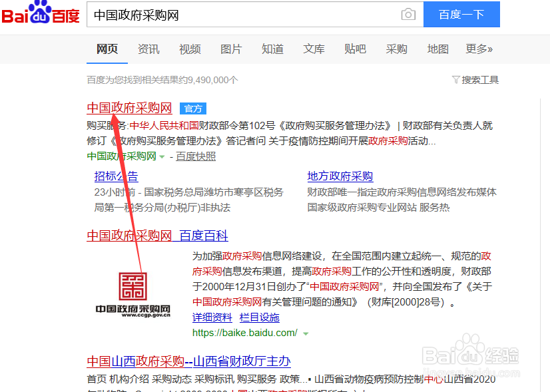Viewport: 550px width, 392px height.
Task: Open the 更多» menu
Action: point(479,49)
